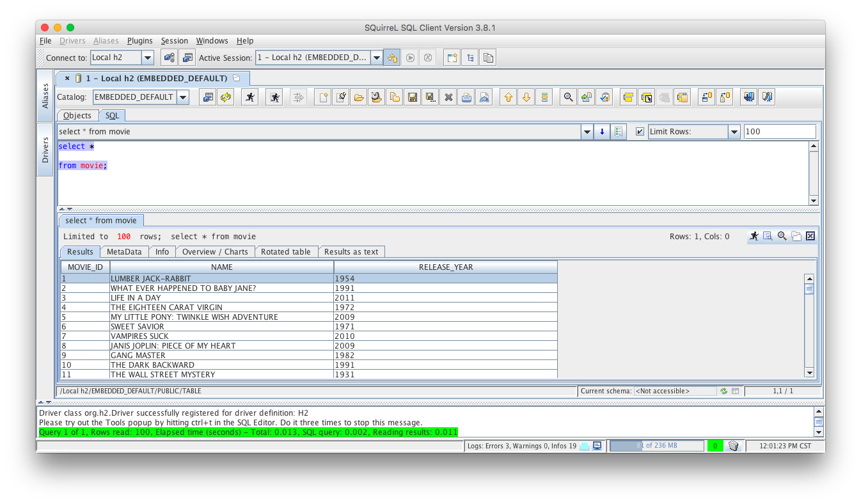Save the current SQL script
This screenshot has width=861, height=504.
[413, 97]
